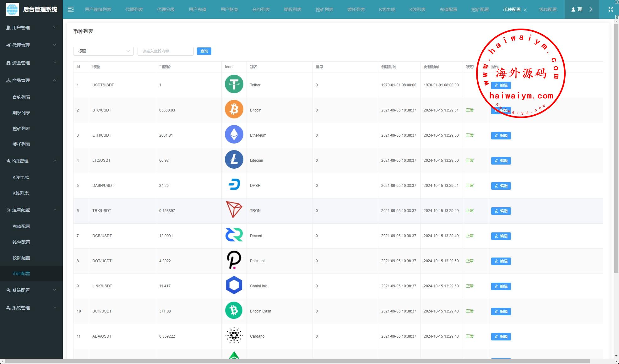Click the Bitcoin coin icon

click(234, 109)
